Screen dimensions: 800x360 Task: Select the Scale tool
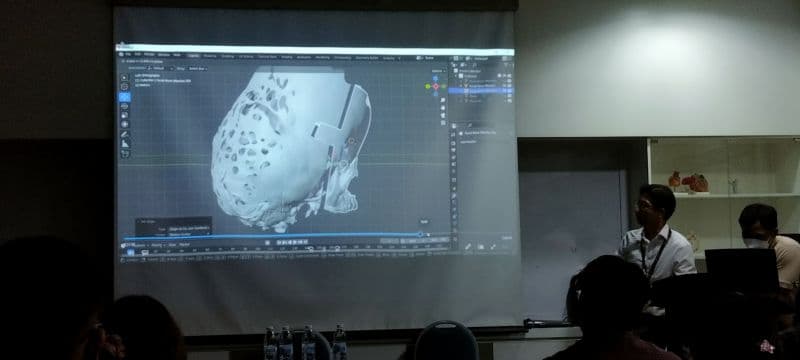click(x=124, y=115)
